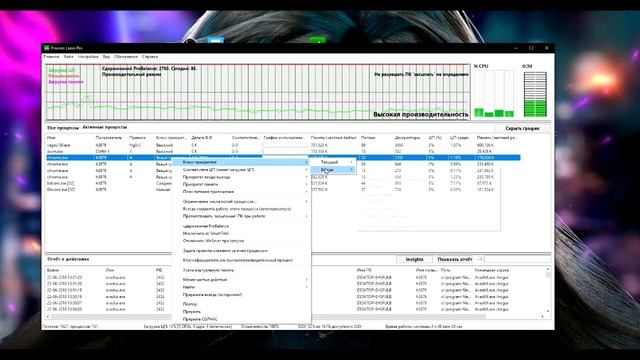Image resolution: width=640 pixels, height=360 pixels.
Task: Toggle Сдерживание ProBalance for this process
Action: pyautogui.click(x=242, y=226)
